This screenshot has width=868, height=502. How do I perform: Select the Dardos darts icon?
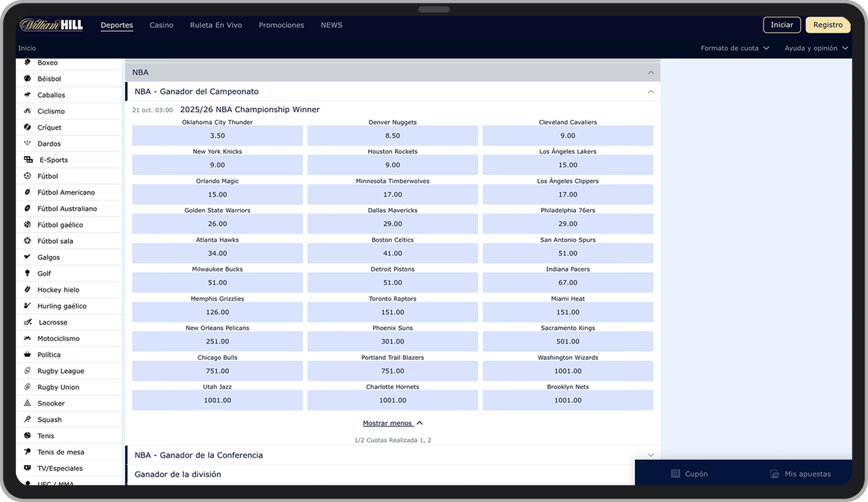click(x=28, y=144)
